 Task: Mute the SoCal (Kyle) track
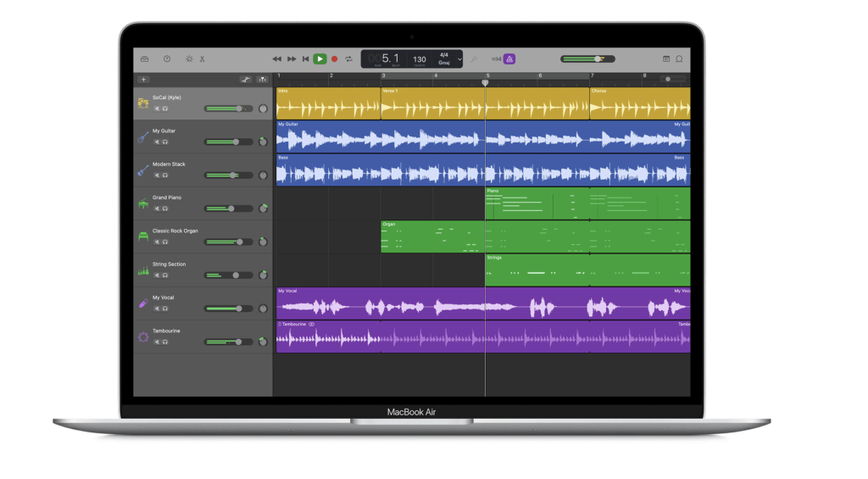pyautogui.click(x=157, y=109)
